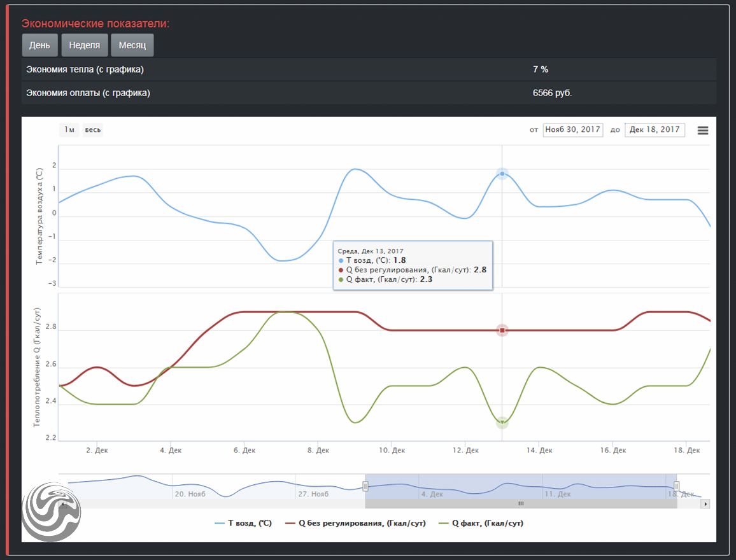This screenshot has width=736, height=560.
Task: Switch to the День period
Action: point(39,45)
